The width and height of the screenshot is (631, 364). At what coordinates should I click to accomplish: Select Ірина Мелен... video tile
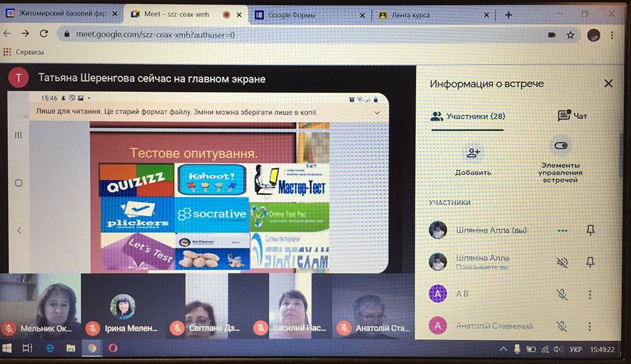(123, 305)
